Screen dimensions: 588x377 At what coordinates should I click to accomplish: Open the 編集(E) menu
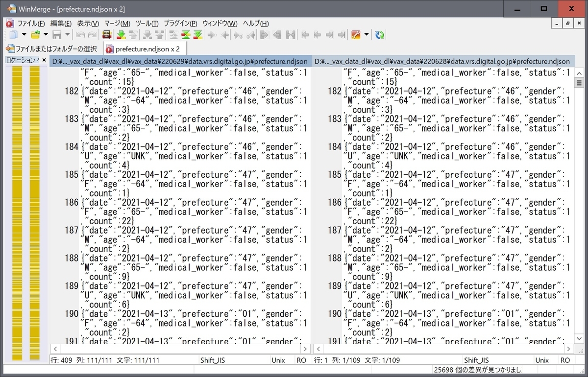[61, 24]
